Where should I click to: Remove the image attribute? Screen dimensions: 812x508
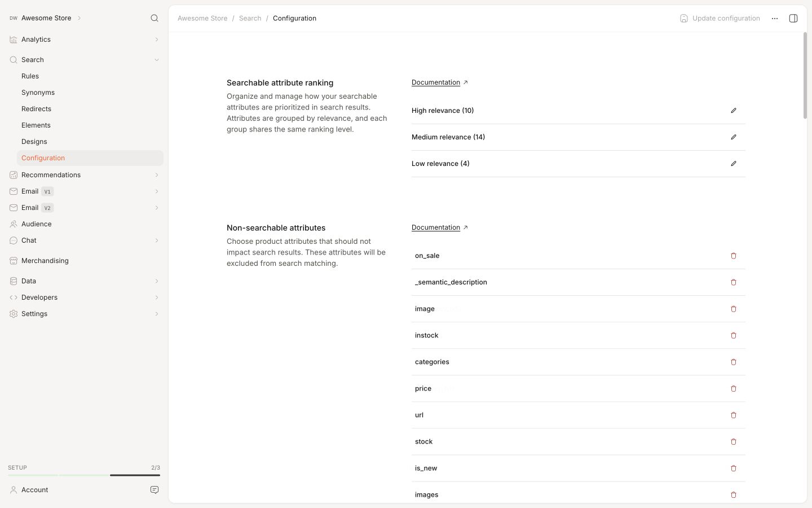734,309
